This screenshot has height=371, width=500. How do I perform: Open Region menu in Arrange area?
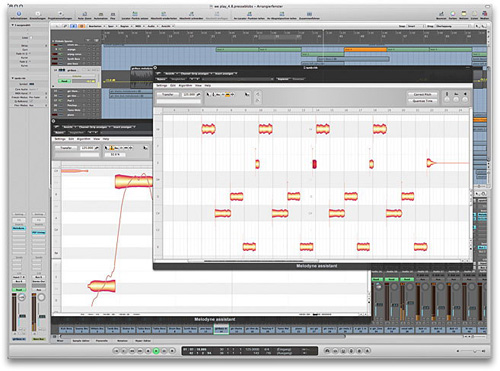[125, 26]
